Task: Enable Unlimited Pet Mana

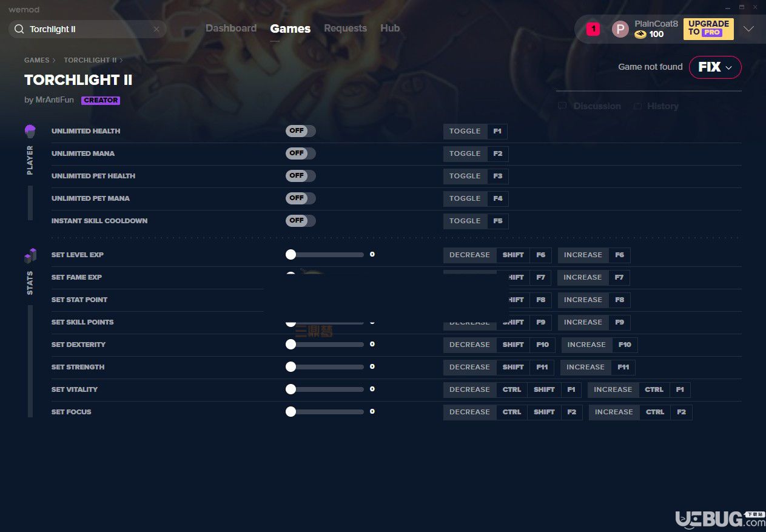Action: pyautogui.click(x=301, y=198)
